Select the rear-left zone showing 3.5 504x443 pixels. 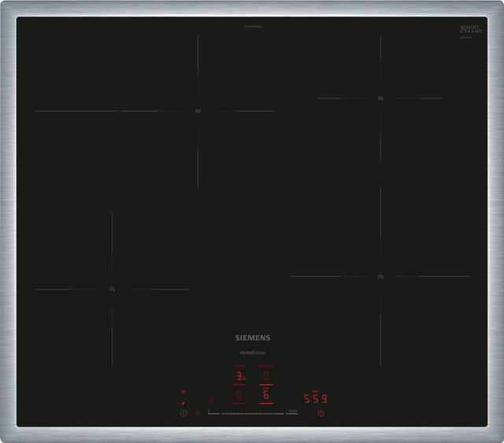240,376
